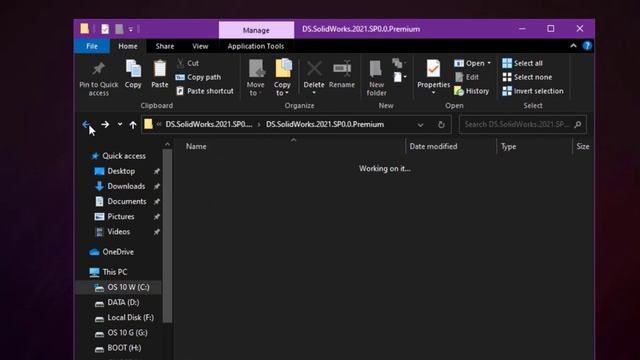Image resolution: width=640 pixels, height=360 pixels.
Task: Sort by the Size column
Action: [583, 147]
